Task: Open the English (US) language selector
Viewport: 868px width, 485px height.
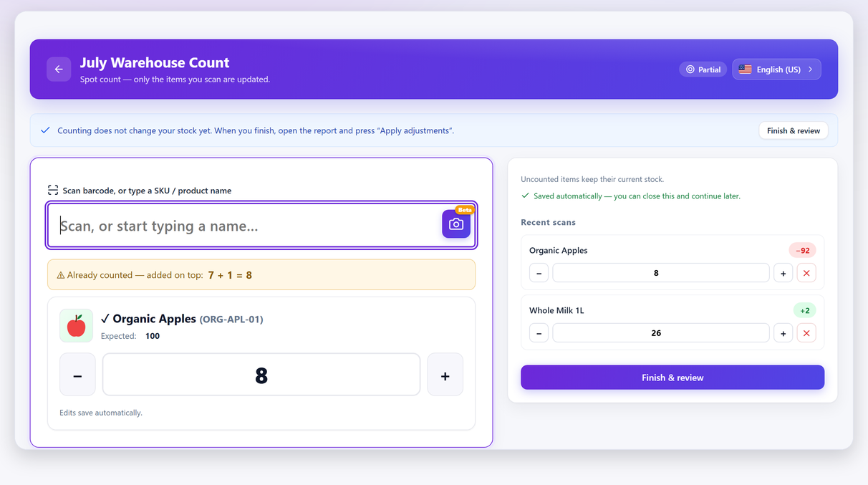Action: [x=776, y=69]
